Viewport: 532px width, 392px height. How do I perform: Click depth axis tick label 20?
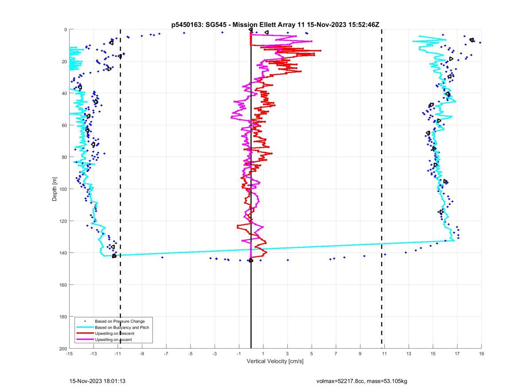64,62
